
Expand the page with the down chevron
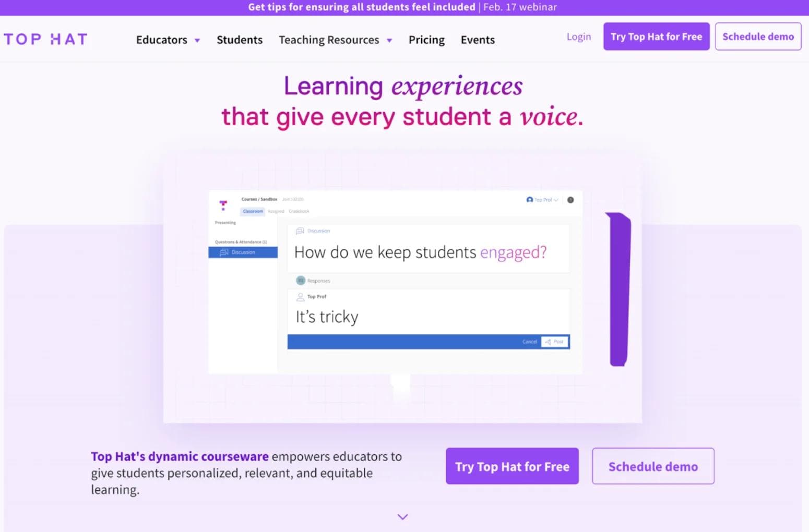tap(402, 517)
